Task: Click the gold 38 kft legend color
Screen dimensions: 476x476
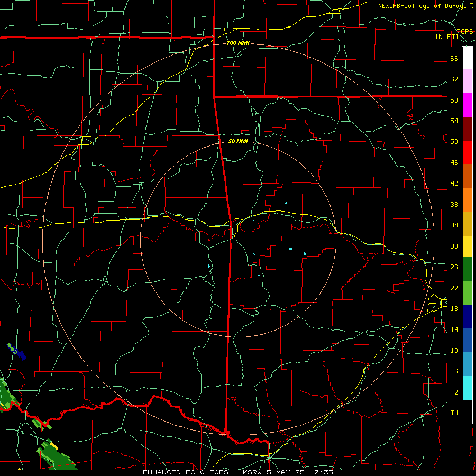Action: pyautogui.click(x=467, y=224)
